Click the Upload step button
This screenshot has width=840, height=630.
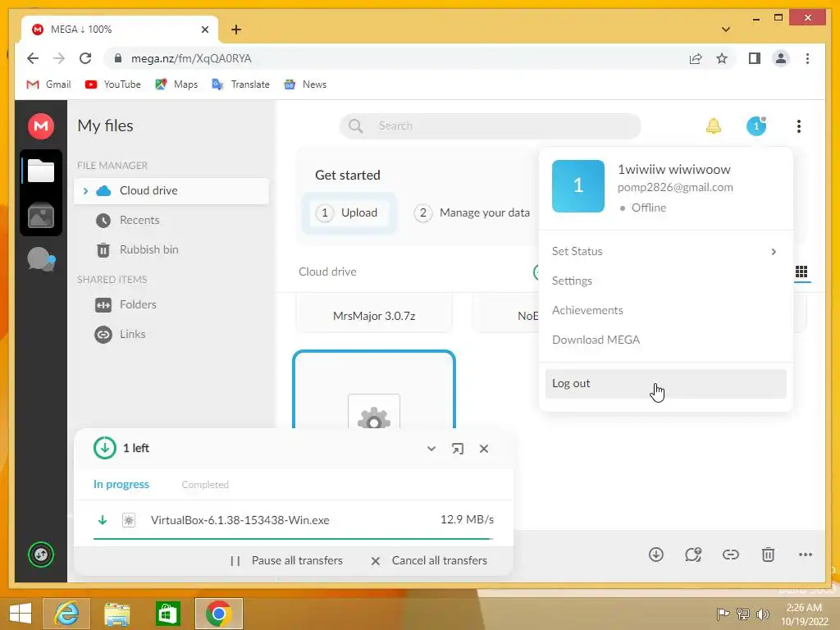tap(349, 212)
